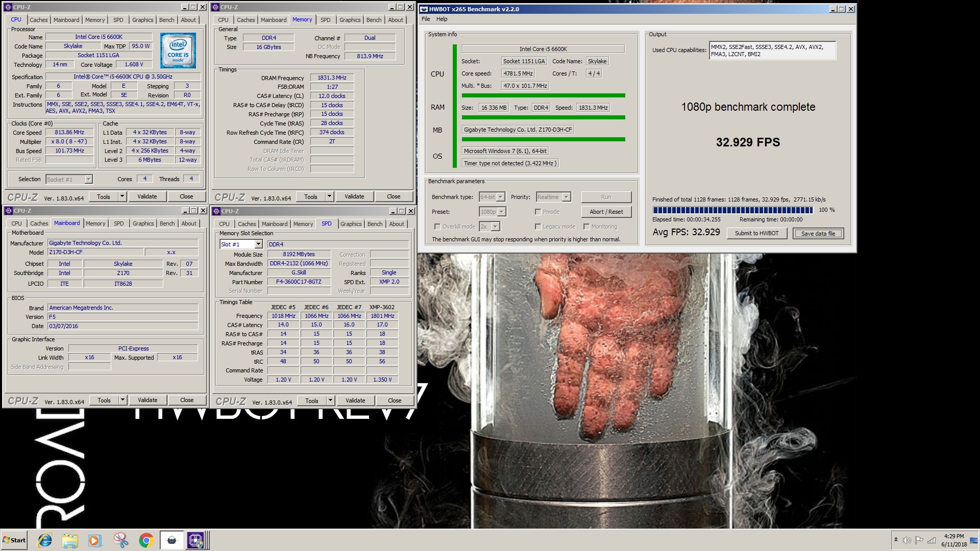Click the taskbar clock showing 4:29 PM
Viewport: 980px width, 551px height.
[954, 540]
